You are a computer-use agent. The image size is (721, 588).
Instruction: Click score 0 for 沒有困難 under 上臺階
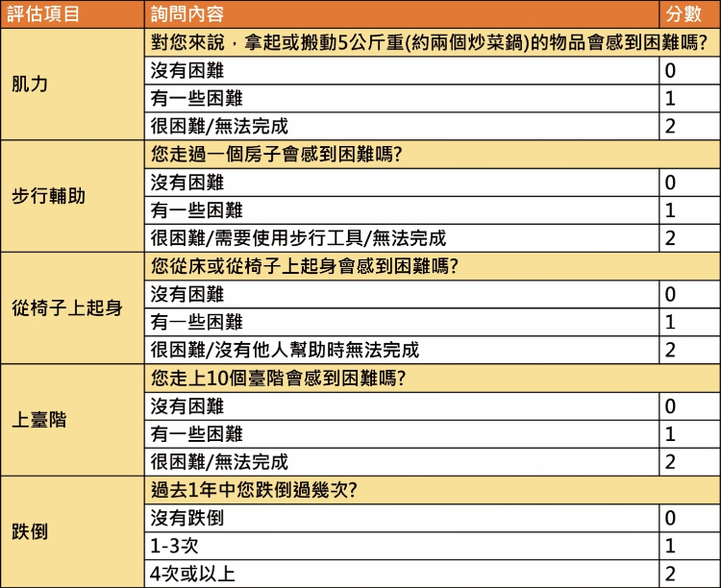click(x=689, y=406)
